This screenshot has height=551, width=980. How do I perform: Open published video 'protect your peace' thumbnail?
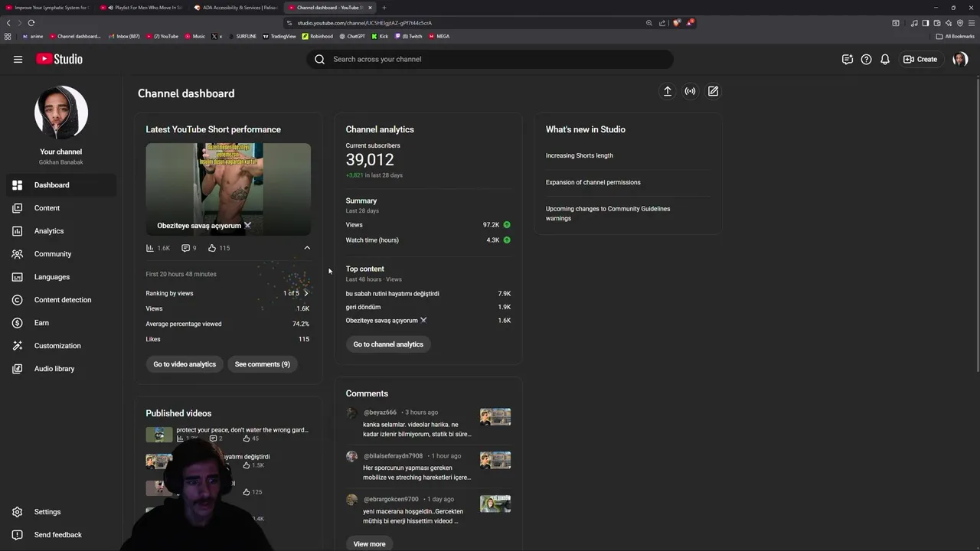[x=159, y=435]
